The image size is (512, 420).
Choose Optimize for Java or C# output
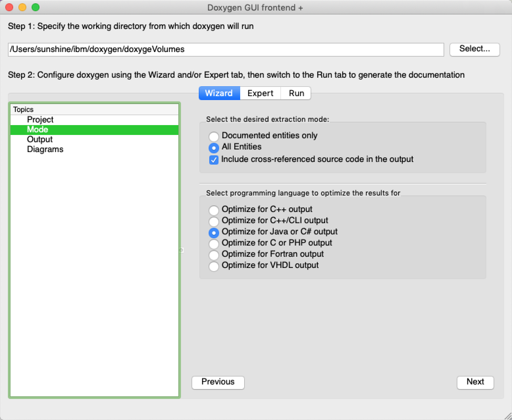214,232
